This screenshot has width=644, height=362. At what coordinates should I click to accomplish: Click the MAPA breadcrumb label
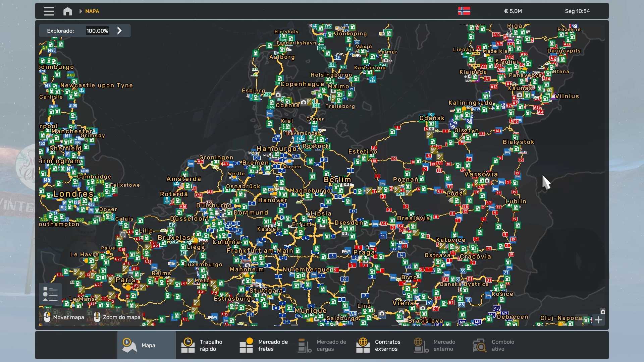92,11
